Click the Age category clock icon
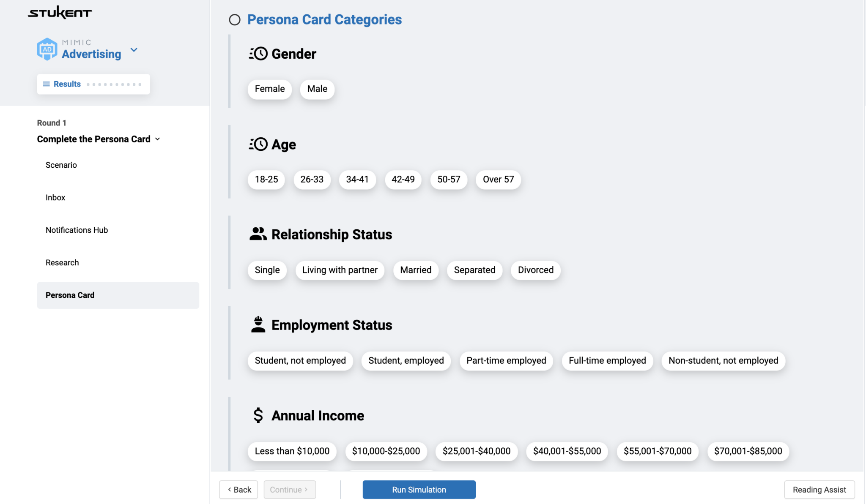Viewport: 866px width, 504px height. (x=258, y=144)
